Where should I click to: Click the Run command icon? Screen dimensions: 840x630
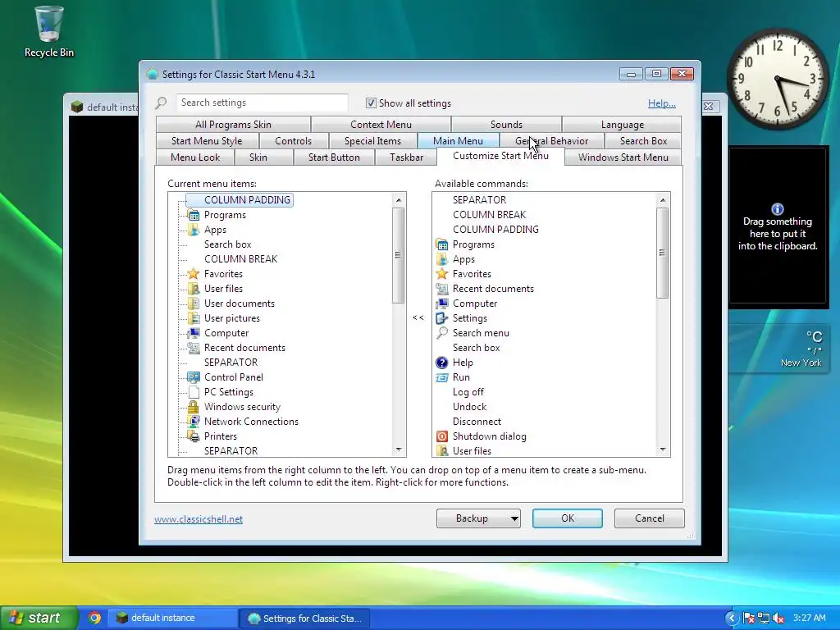pyautogui.click(x=442, y=377)
